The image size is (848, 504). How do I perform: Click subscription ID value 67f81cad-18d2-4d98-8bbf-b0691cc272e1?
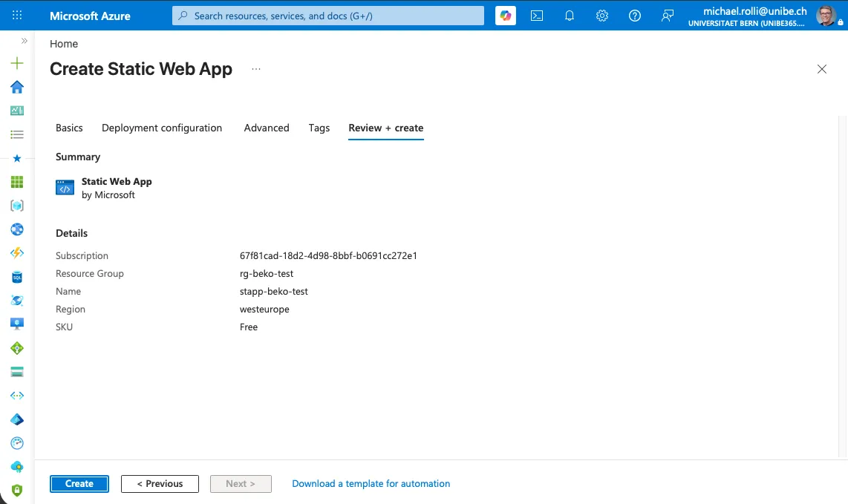(x=328, y=256)
